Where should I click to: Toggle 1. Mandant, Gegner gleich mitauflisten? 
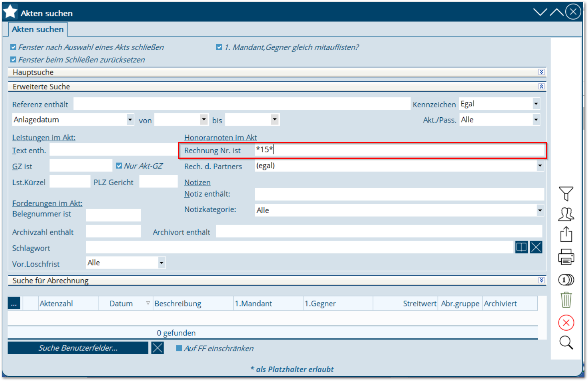tap(219, 47)
